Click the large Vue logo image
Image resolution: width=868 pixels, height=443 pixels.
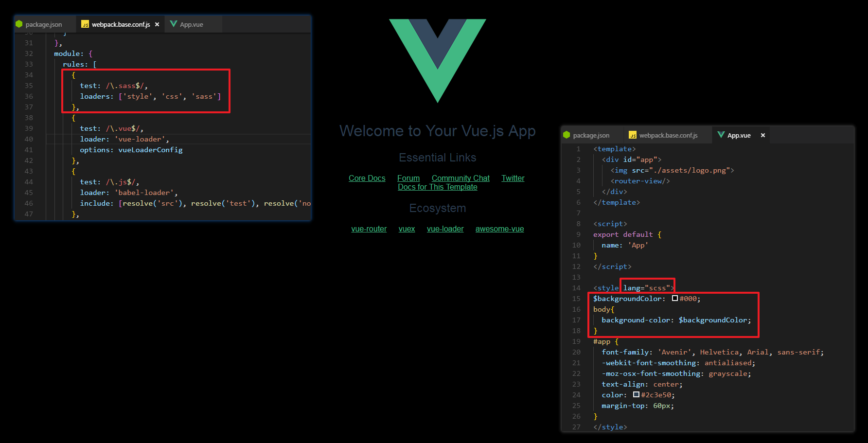coord(438,61)
